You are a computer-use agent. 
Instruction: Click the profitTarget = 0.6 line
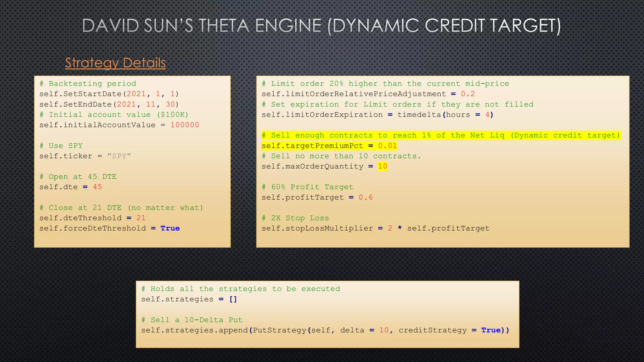317,197
